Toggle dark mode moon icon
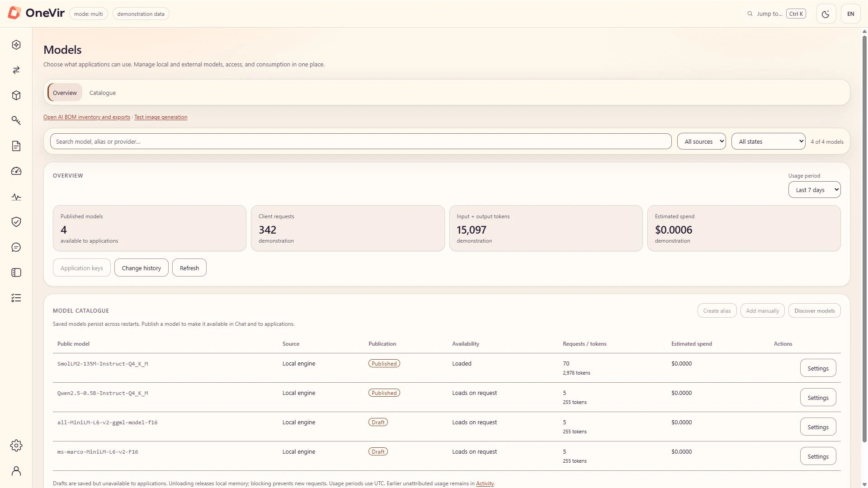 [826, 14]
